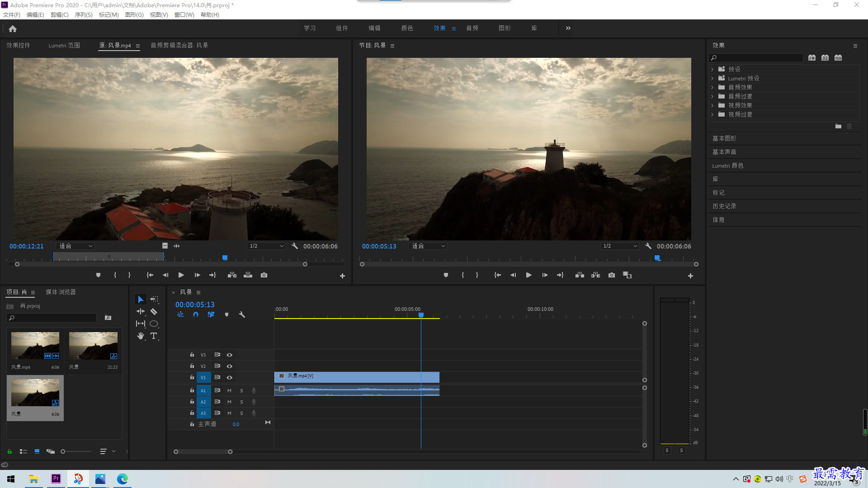Open program monitor settings wrench

click(x=648, y=246)
